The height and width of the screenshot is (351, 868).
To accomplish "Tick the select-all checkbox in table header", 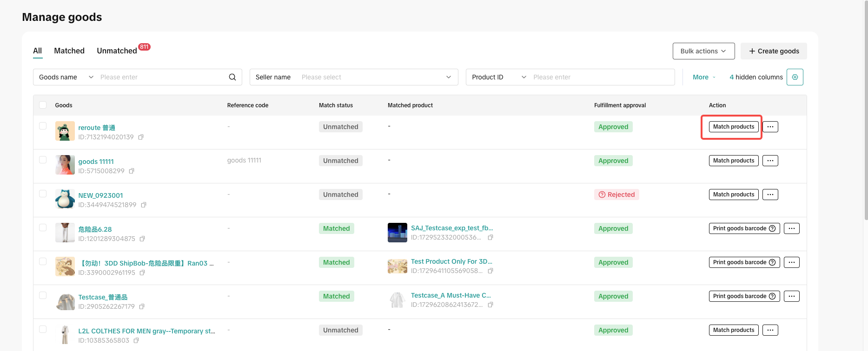I will pyautogui.click(x=43, y=105).
